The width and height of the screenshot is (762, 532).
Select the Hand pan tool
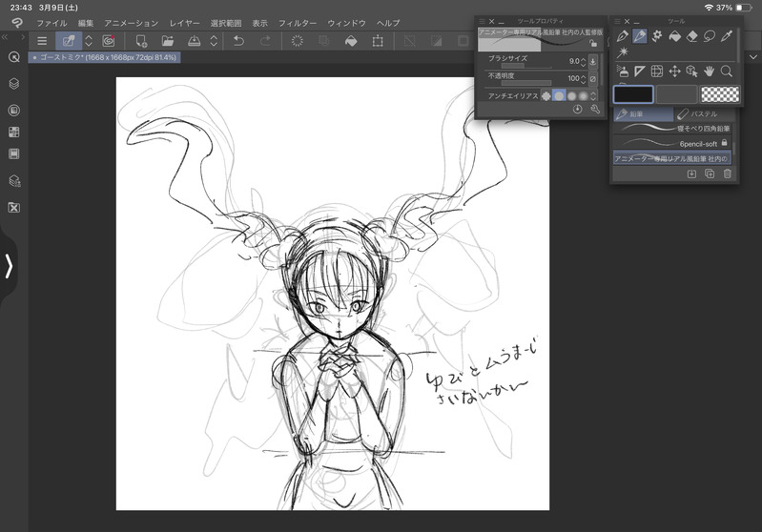[710, 72]
